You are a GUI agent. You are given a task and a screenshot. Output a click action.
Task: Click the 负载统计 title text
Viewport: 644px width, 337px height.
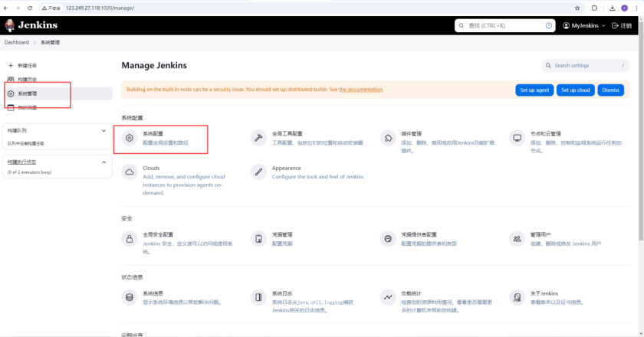pos(411,293)
